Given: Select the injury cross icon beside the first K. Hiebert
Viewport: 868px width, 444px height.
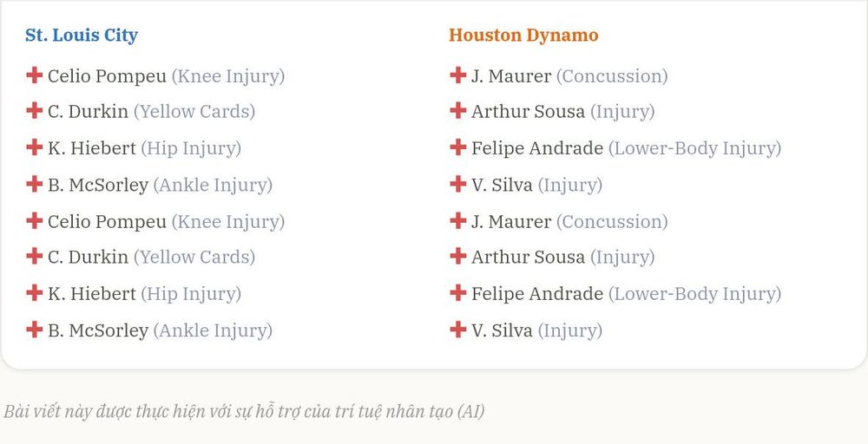Looking at the screenshot, I should pos(35,147).
